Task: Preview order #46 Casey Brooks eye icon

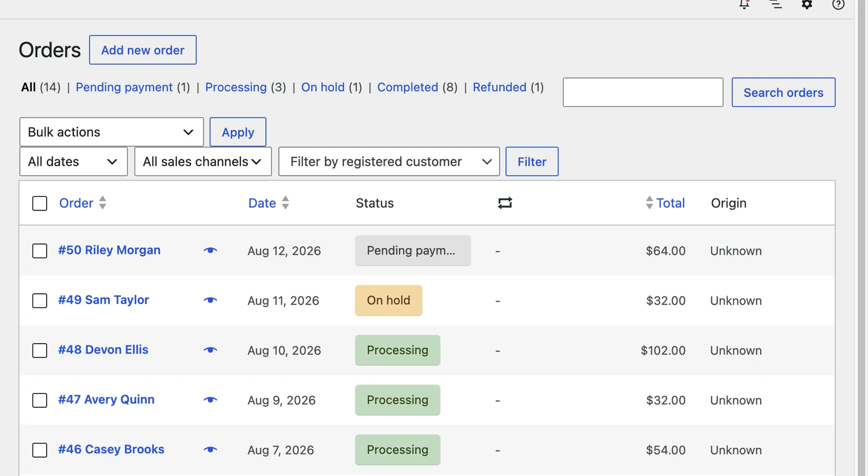Action: coord(210,450)
